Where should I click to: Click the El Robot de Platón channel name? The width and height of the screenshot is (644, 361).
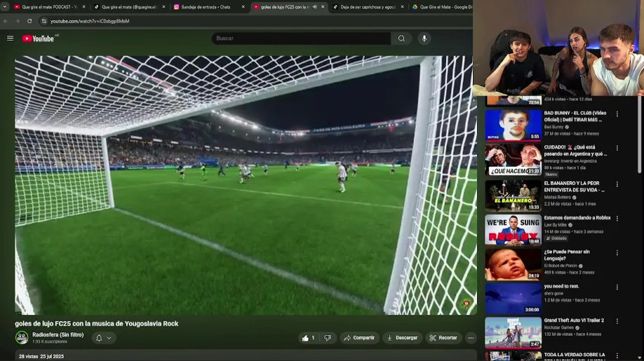click(561, 266)
